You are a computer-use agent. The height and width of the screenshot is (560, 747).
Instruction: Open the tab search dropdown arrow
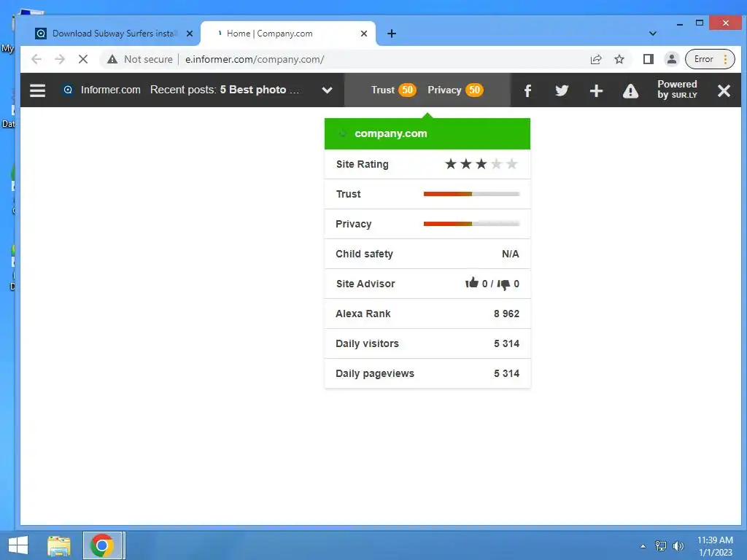click(x=653, y=34)
